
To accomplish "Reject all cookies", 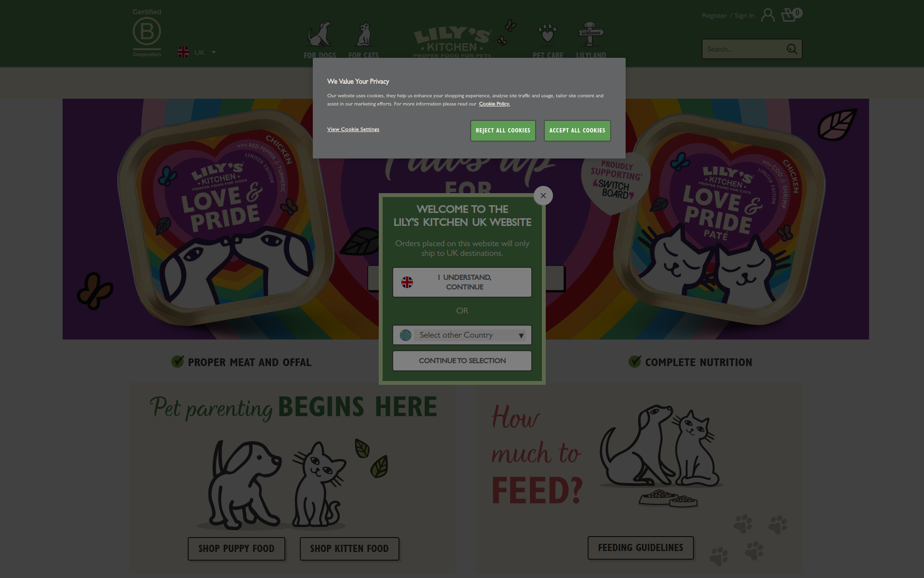I will [503, 131].
